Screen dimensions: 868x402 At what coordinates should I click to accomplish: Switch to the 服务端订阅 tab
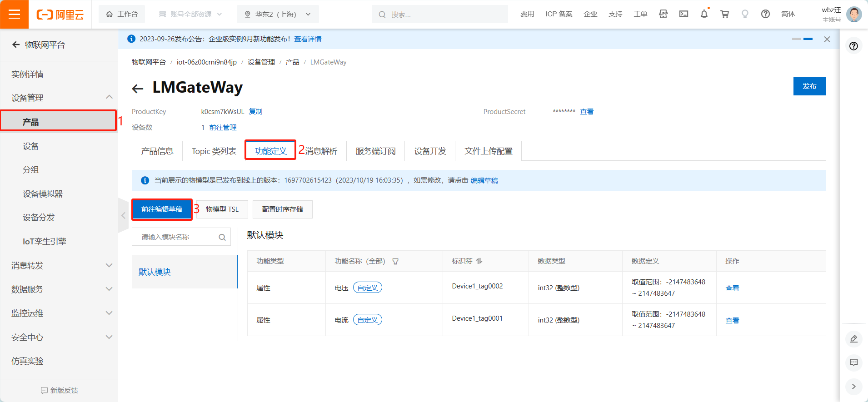click(x=375, y=151)
